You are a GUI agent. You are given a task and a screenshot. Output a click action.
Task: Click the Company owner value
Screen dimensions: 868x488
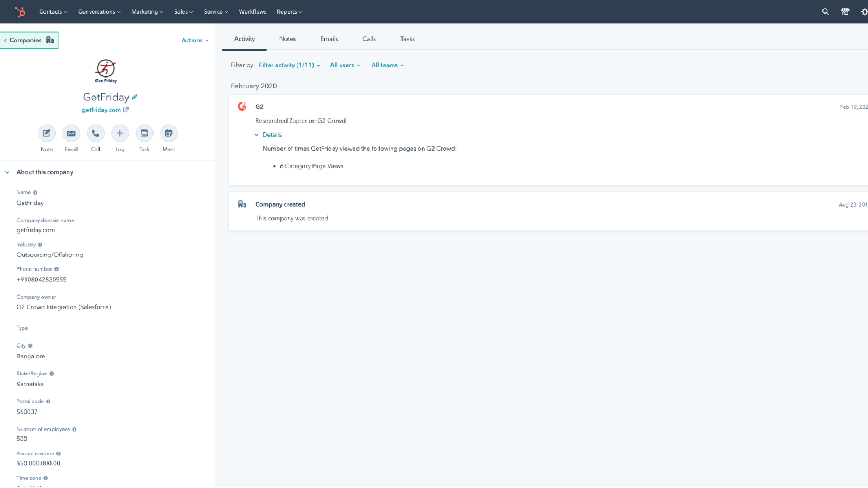(63, 307)
